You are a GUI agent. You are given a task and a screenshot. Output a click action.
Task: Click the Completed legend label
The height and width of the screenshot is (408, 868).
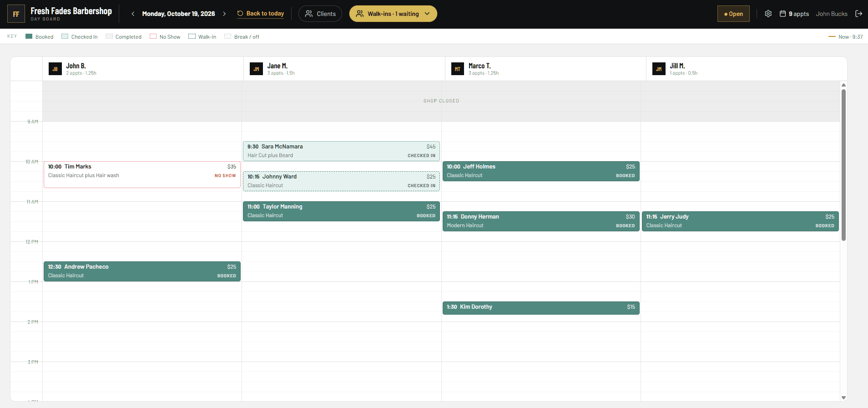tap(128, 37)
